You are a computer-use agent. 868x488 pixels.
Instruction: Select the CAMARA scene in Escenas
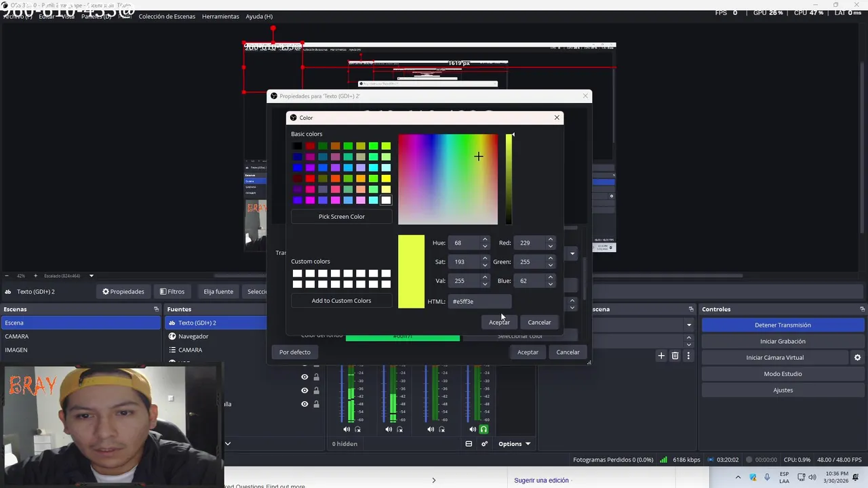pyautogui.click(x=81, y=336)
